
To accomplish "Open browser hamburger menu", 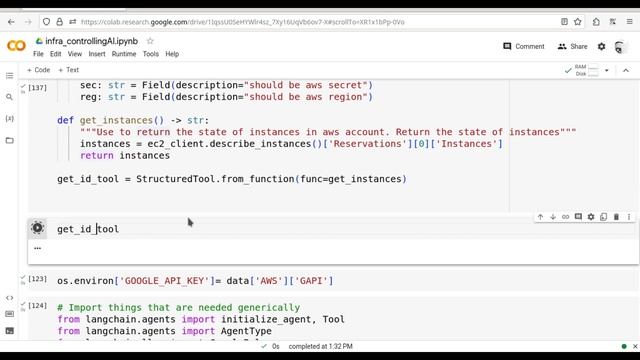I will pos(629,22).
